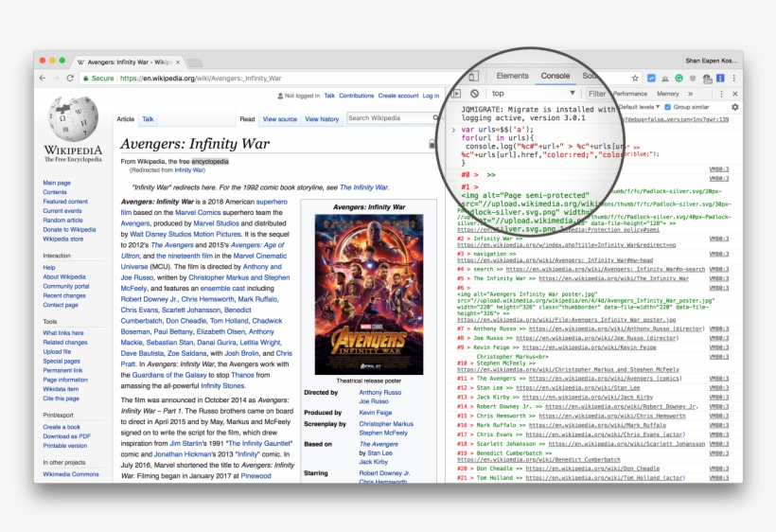The width and height of the screenshot is (776, 532).
Task: Click the Tom Holland URL in console row #21
Action: [606, 477]
